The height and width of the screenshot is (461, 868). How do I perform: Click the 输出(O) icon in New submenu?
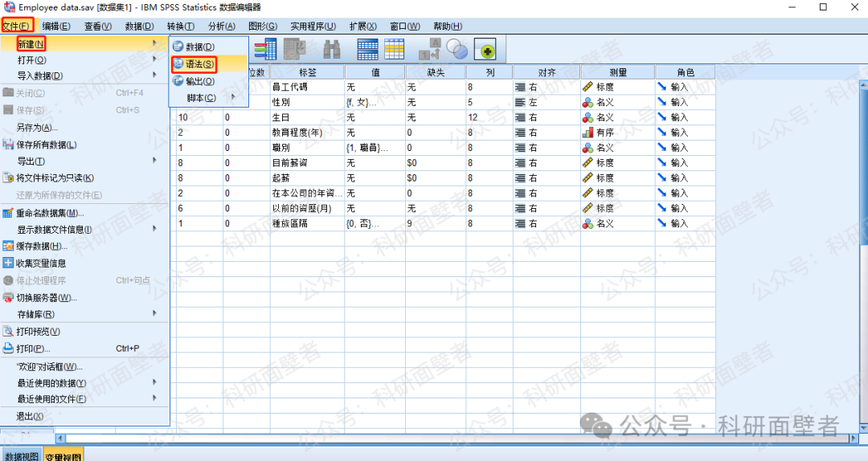tap(178, 81)
